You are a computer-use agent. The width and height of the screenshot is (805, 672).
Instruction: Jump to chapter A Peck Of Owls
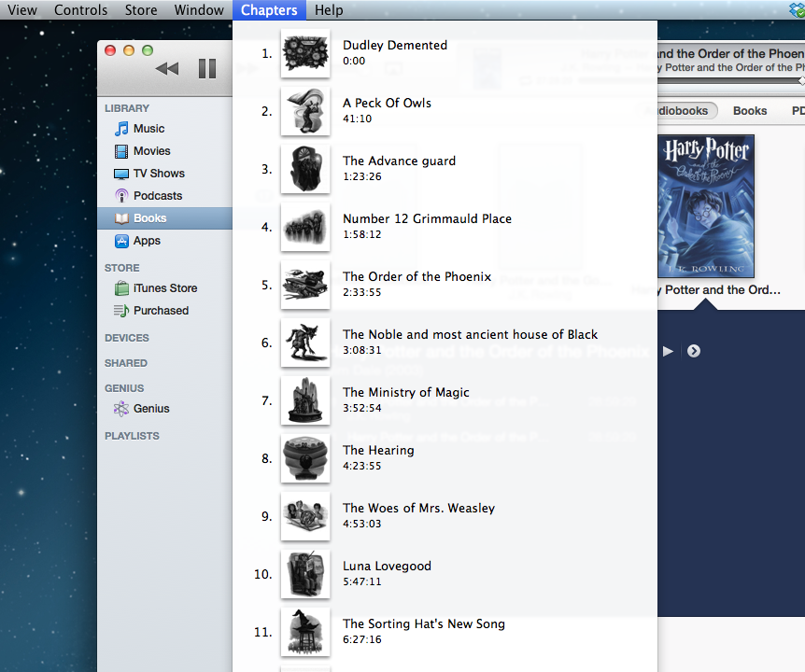pyautogui.click(x=445, y=111)
